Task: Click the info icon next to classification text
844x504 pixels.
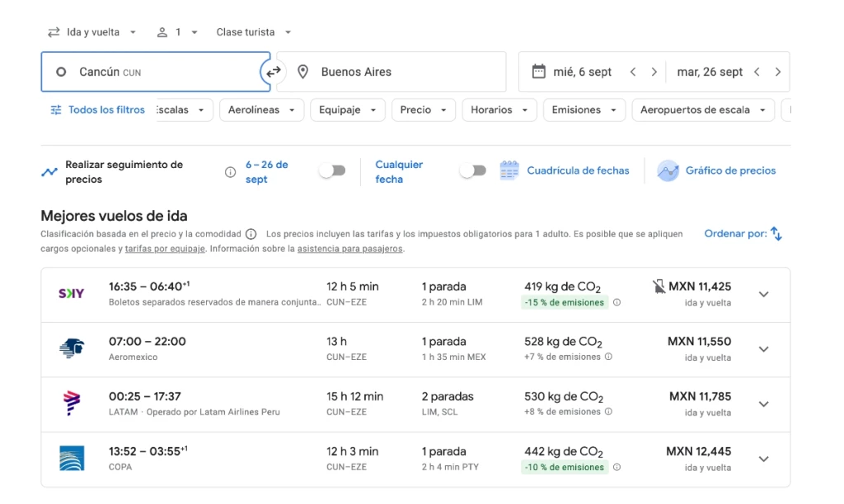Action: [x=251, y=234]
